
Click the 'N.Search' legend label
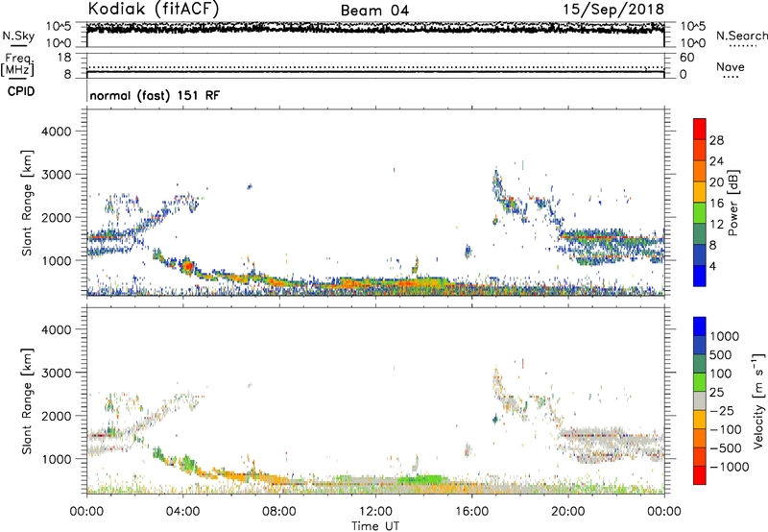(x=741, y=36)
